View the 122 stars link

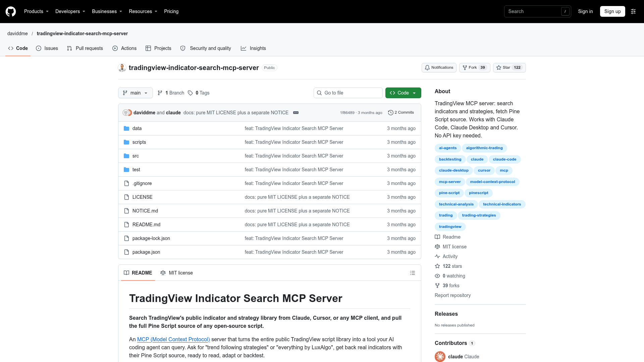coord(448,266)
